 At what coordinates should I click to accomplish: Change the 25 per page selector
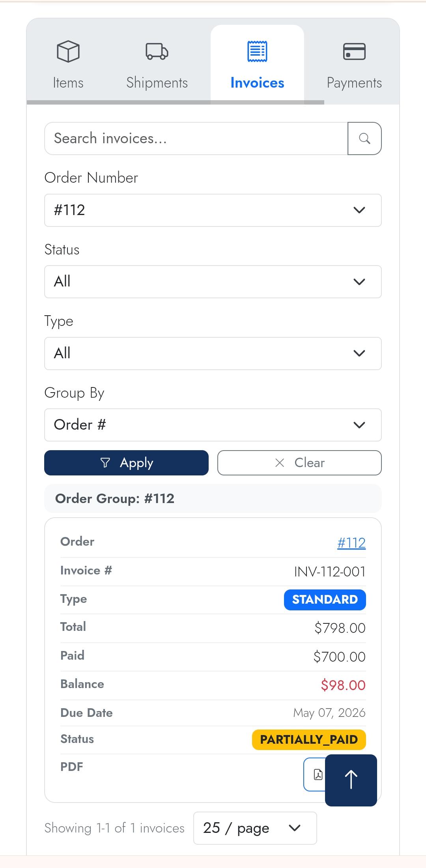pyautogui.click(x=254, y=828)
